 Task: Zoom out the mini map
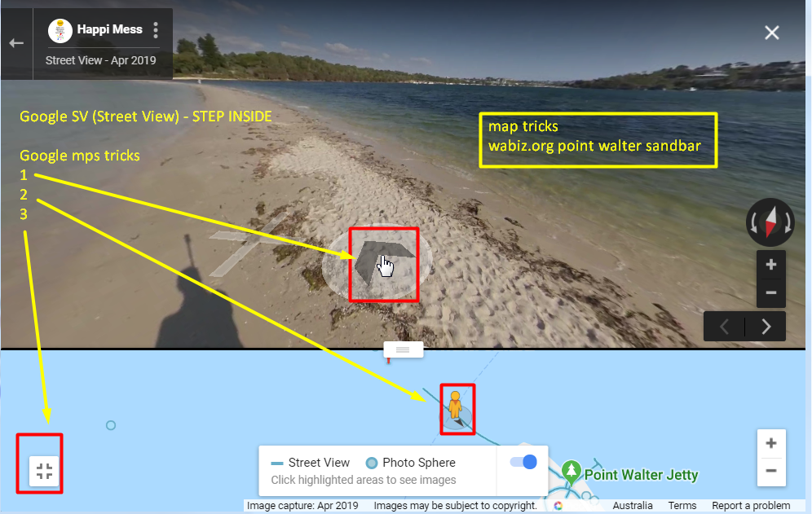tap(771, 471)
